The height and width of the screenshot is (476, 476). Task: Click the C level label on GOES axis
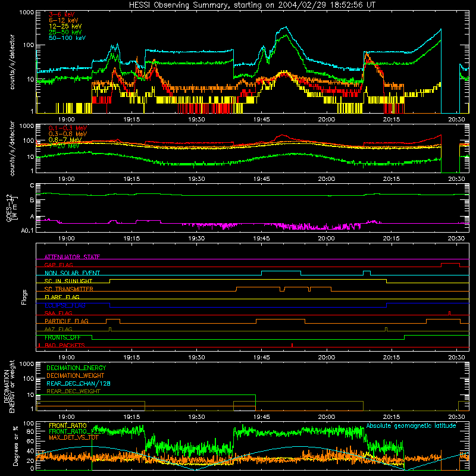pos(32,186)
